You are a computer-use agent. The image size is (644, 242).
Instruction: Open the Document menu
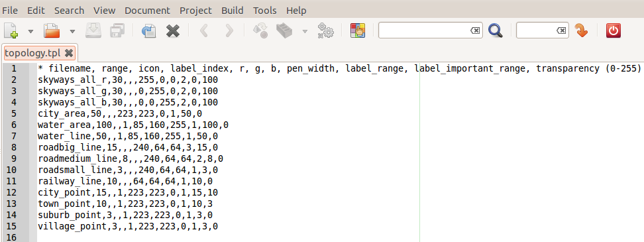pos(147,10)
